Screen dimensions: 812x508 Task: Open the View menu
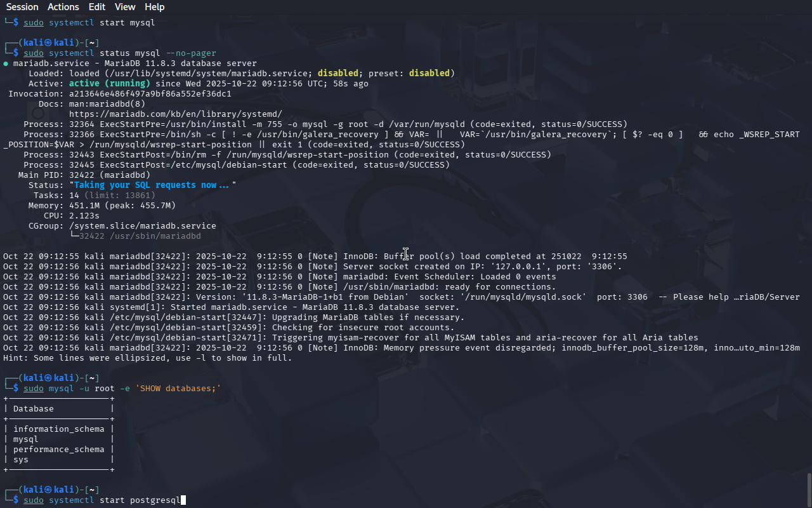pyautogui.click(x=125, y=7)
